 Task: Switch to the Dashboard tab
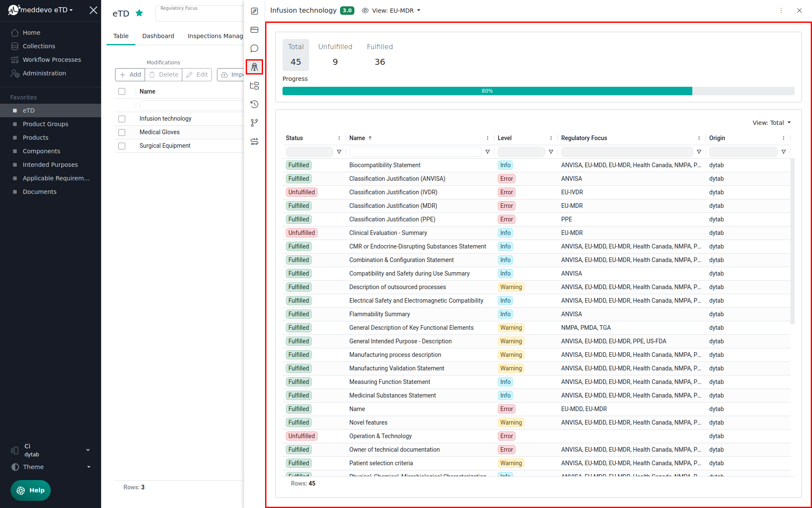[158, 36]
